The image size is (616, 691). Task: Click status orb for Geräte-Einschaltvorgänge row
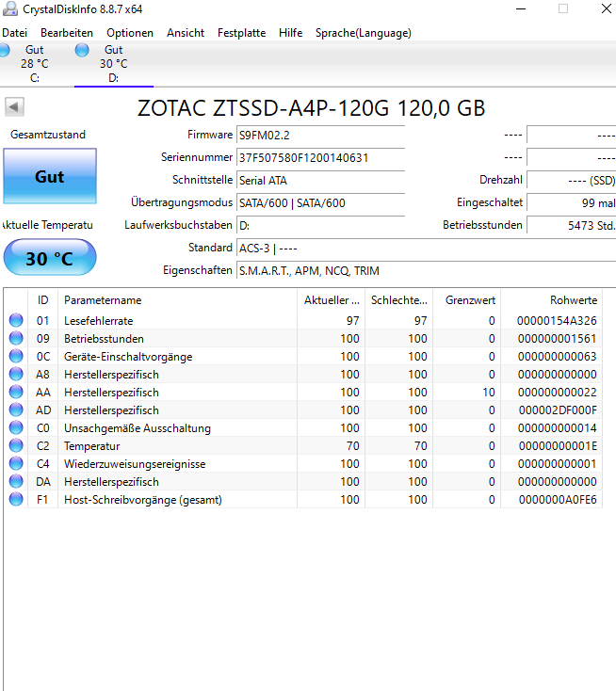click(16, 356)
